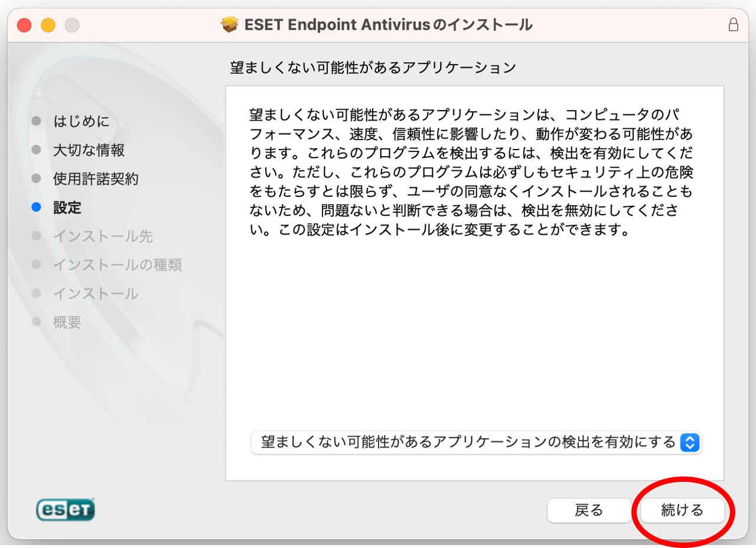Click the 続ける (Continue) button
The width and height of the screenshot is (756, 548).
[682, 510]
